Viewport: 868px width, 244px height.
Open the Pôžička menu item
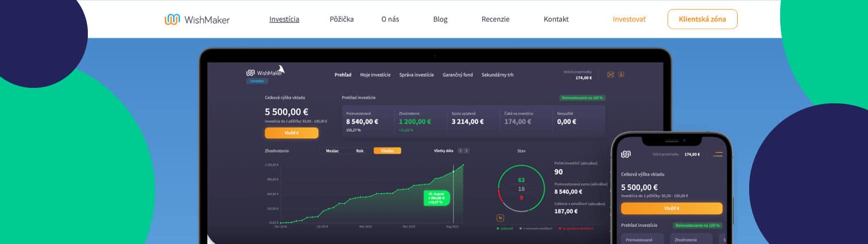point(342,19)
